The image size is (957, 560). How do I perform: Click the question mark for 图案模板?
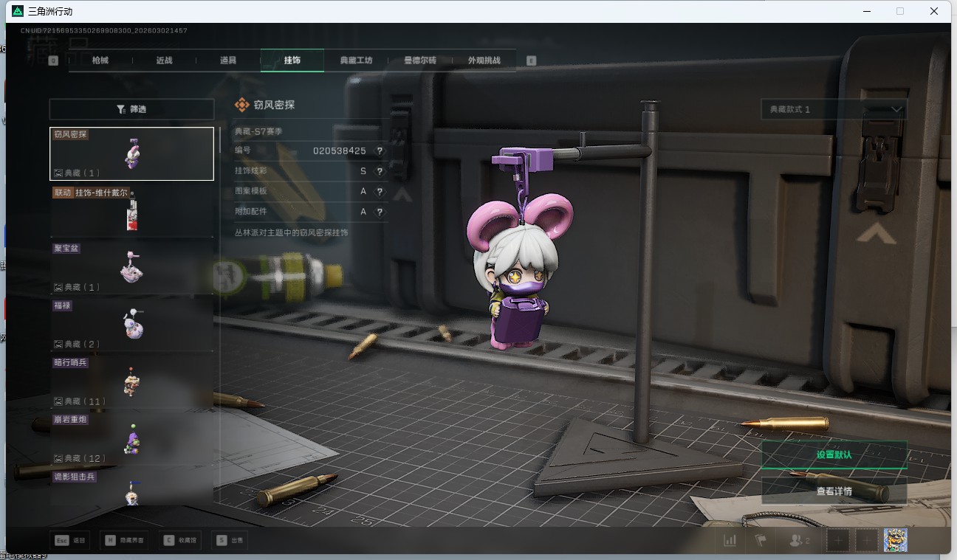point(380,191)
